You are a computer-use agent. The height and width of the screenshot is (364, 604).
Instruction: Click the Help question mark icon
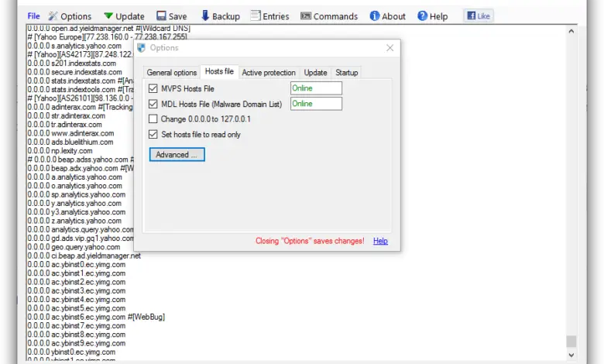pos(423,15)
